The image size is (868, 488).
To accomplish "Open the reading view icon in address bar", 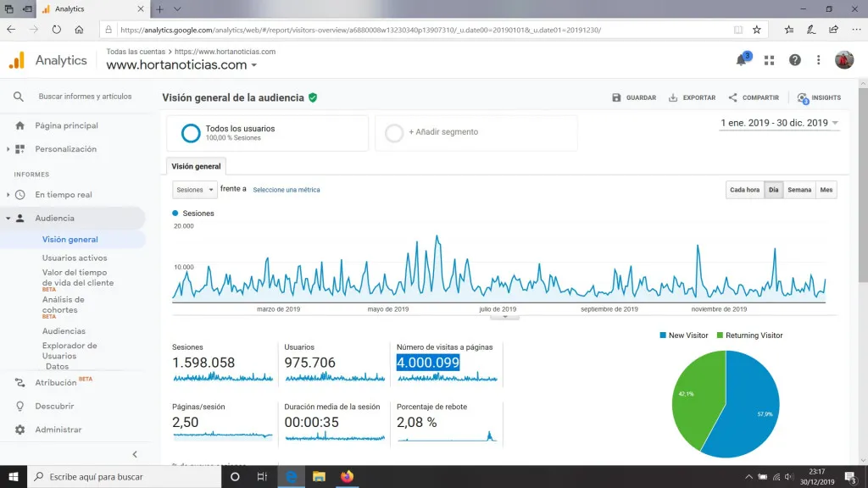I will point(738,30).
